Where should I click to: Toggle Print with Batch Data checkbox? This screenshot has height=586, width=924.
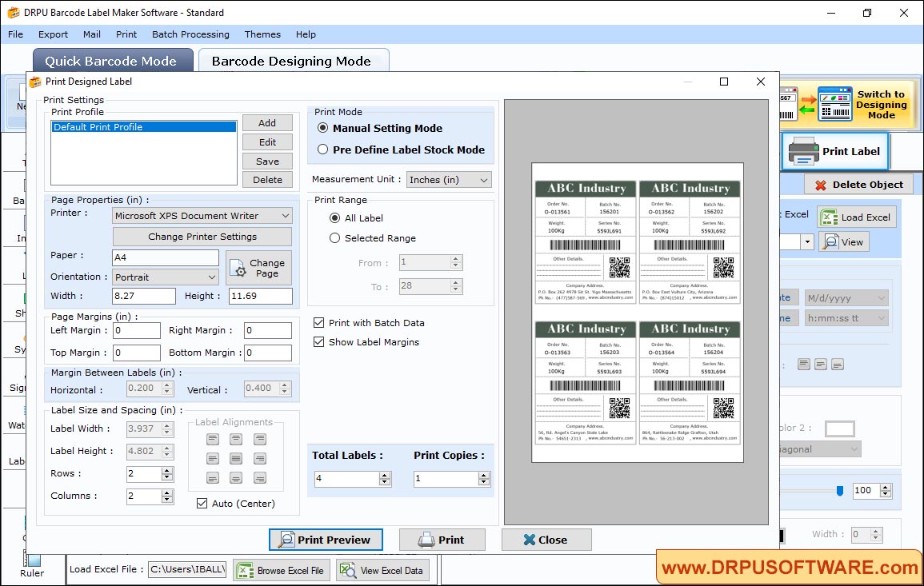pyautogui.click(x=319, y=323)
